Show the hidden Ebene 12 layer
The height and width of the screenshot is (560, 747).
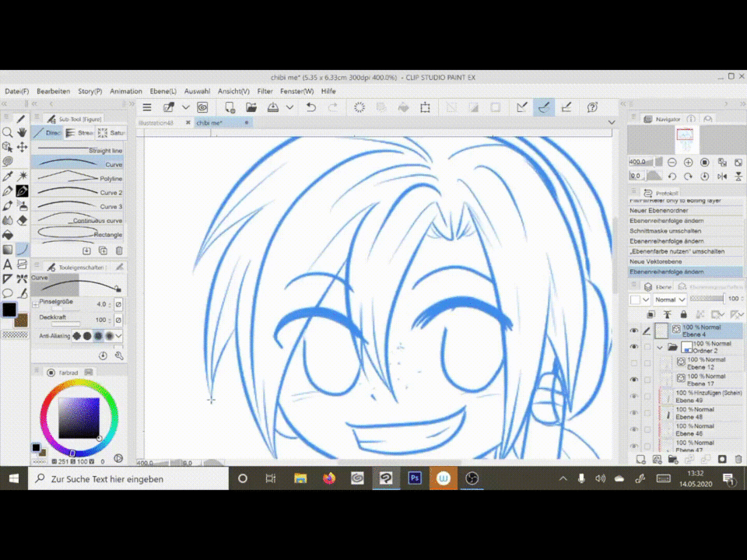[633, 363]
